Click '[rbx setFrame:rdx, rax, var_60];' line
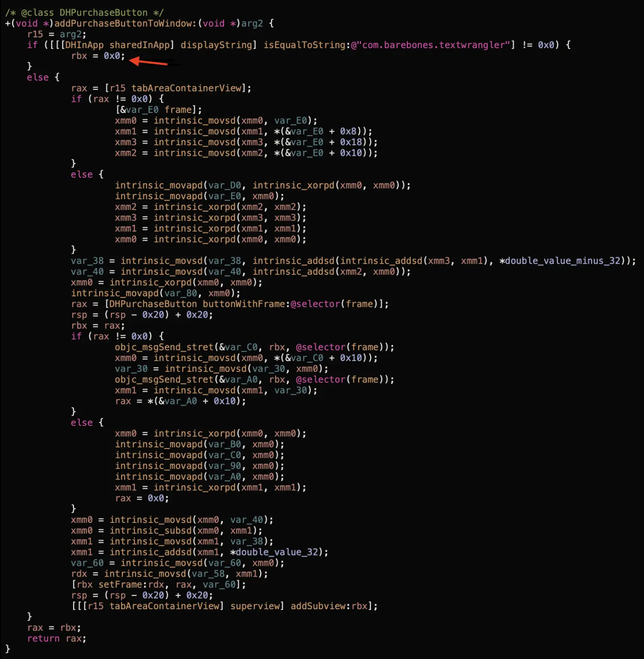The height and width of the screenshot is (659, 644). [x=158, y=584]
